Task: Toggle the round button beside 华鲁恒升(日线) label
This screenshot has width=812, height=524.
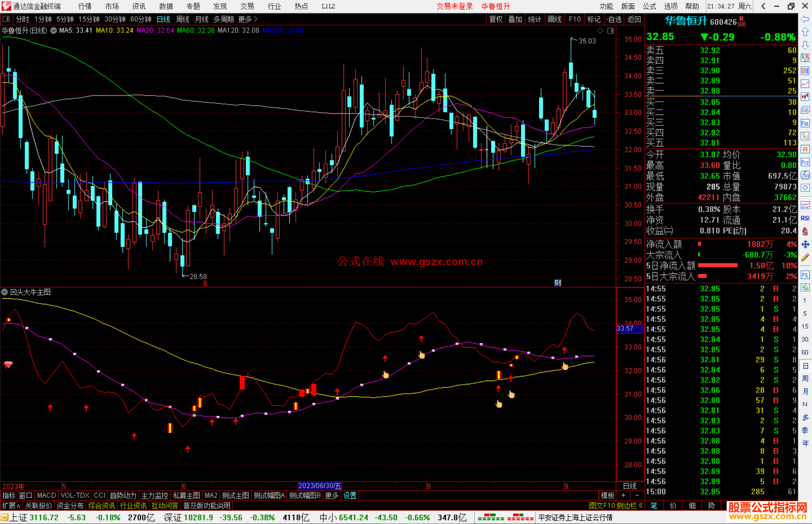Action: [54, 30]
